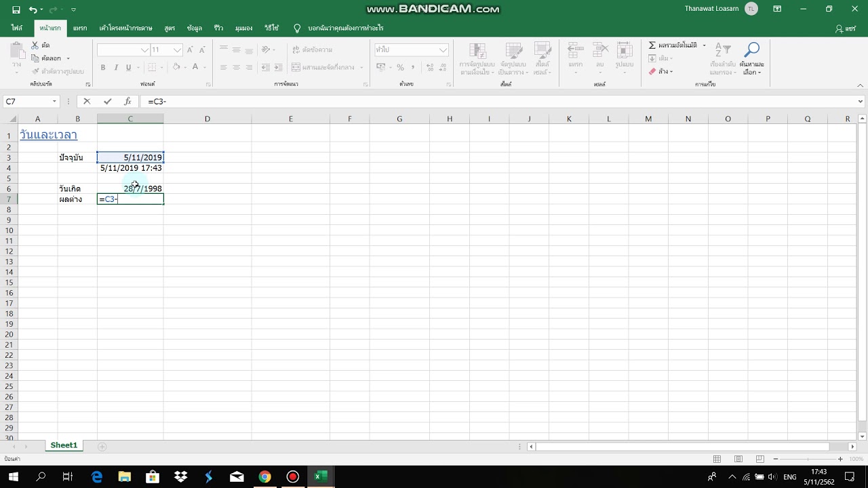
Task: Click the Copy icon in clipboard group
Action: [x=35, y=58]
